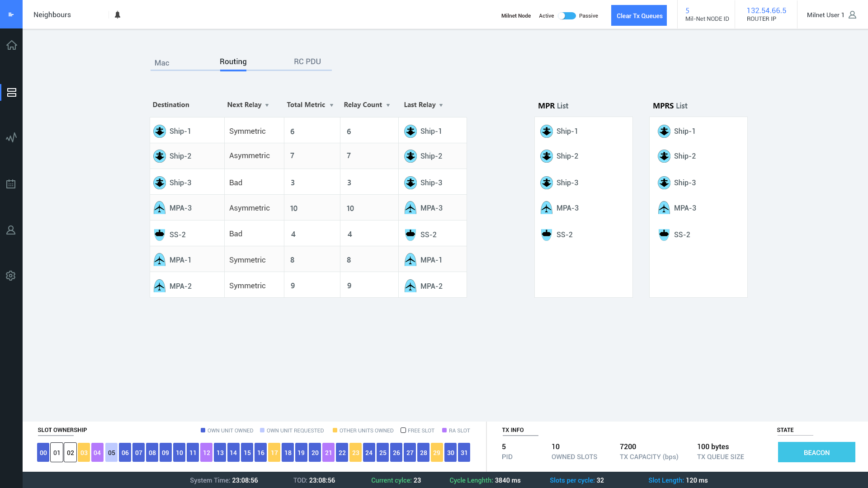868x488 pixels.
Task: Toggle Active/Passive Milnet Node switch
Action: click(567, 16)
